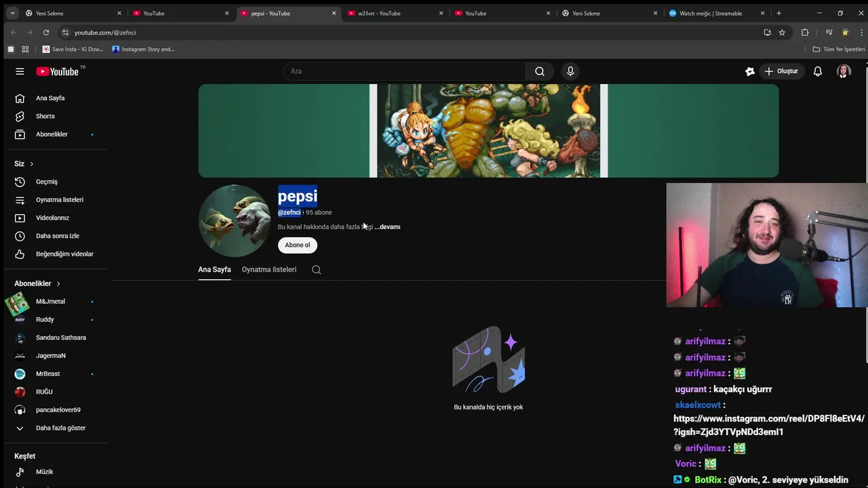Open tab search dropdown arrow
Screen dimensions: 868x488
pos(12,13)
